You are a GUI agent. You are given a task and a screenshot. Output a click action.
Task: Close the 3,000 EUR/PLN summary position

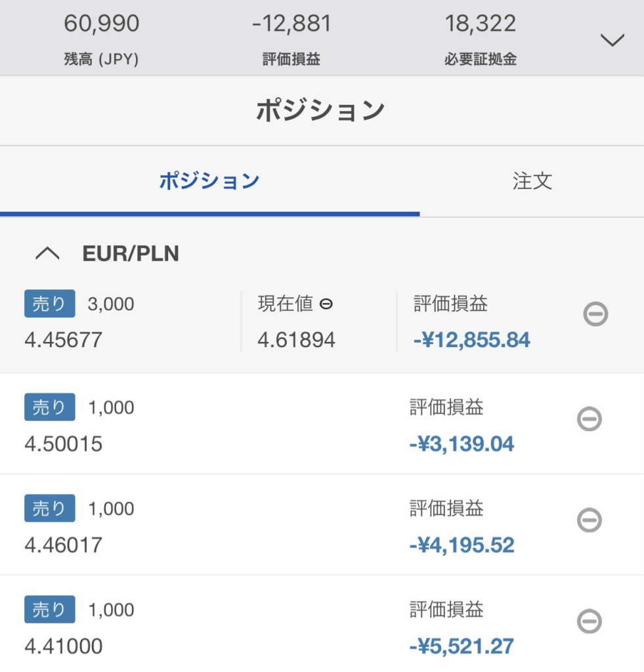click(x=595, y=314)
